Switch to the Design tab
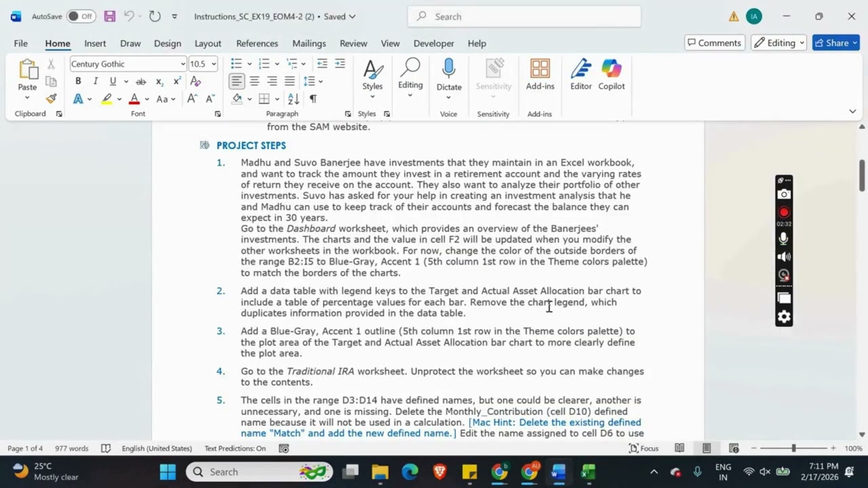This screenshot has width=868, height=488. [167, 43]
